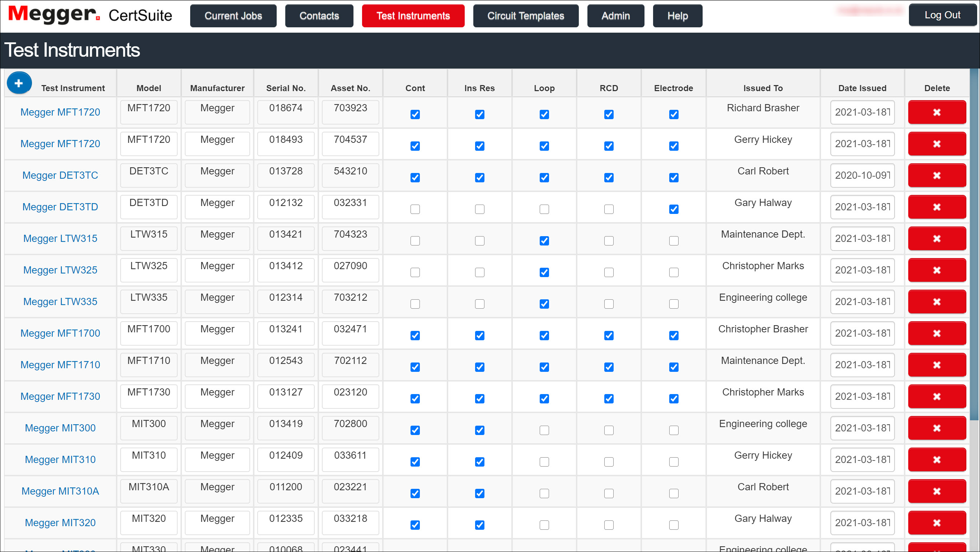Enable the Cont checkbox for Megger DET3TD
Viewport: 980px width, 552px height.
(415, 209)
